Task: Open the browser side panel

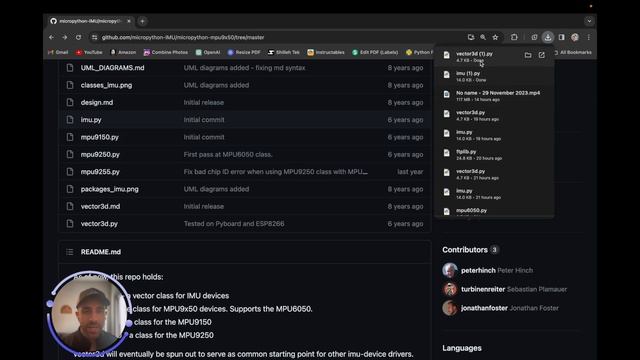Action: tap(562, 37)
